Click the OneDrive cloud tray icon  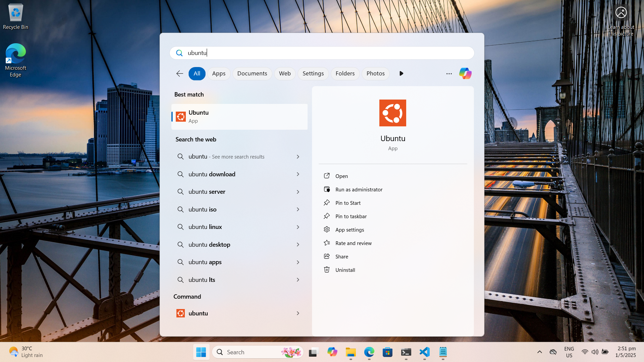coord(553,352)
